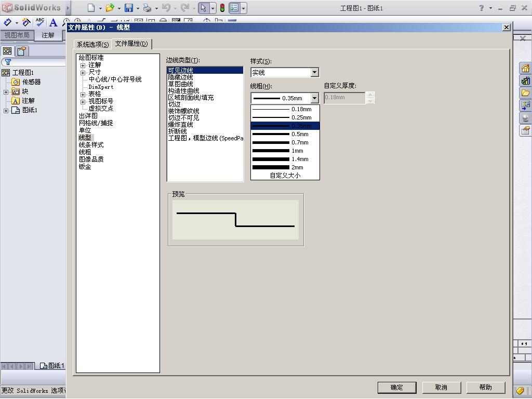
Task: Activate the Select cursor tool
Action: pyautogui.click(x=204, y=7)
